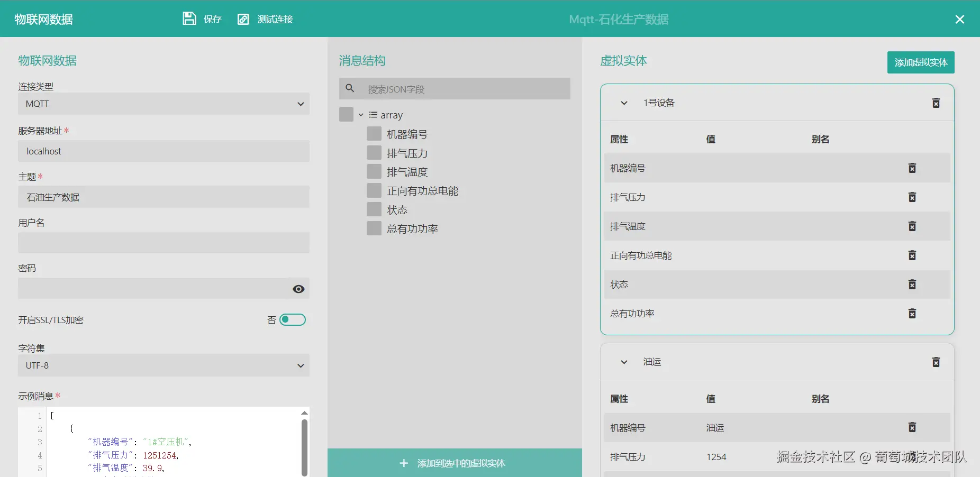Click the 测试连接 button label
The width and height of the screenshot is (980, 477).
[x=275, y=20]
